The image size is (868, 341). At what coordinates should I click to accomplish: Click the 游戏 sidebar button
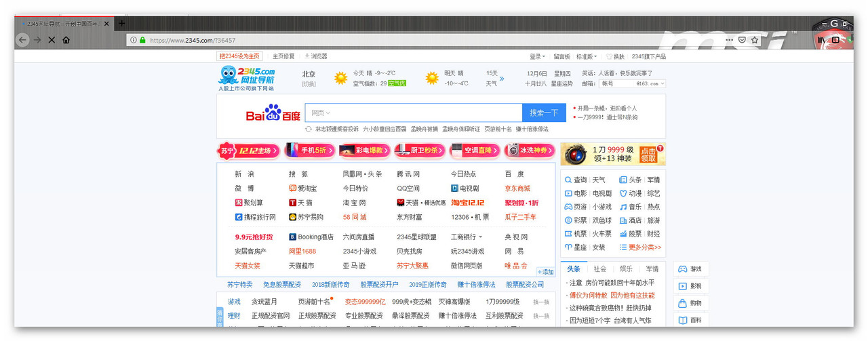click(690, 269)
